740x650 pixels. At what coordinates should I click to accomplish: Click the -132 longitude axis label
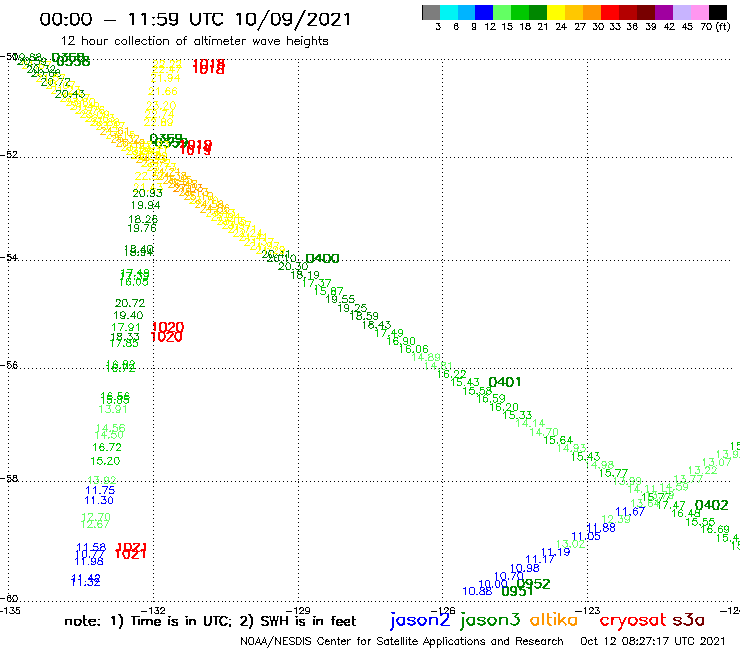[x=155, y=610]
